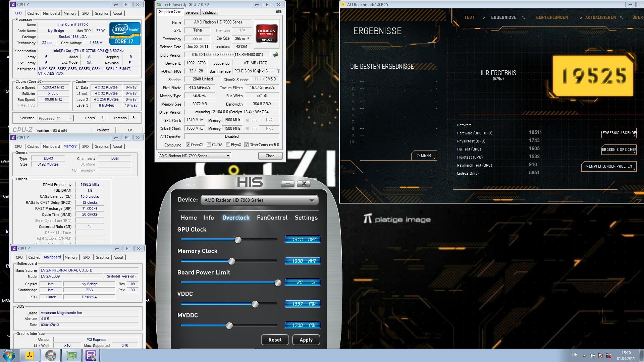Click the 19525 score display
The width and height of the screenshot is (644, 362).
[x=593, y=76]
